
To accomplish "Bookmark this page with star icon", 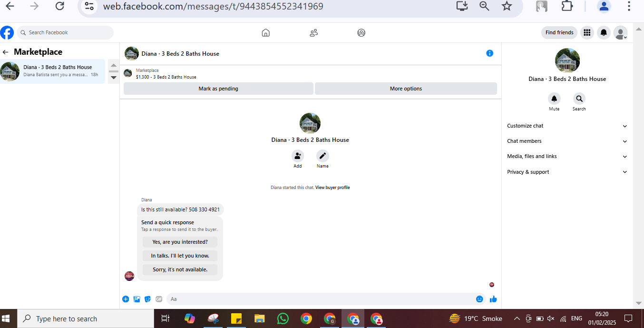I will click(x=507, y=6).
